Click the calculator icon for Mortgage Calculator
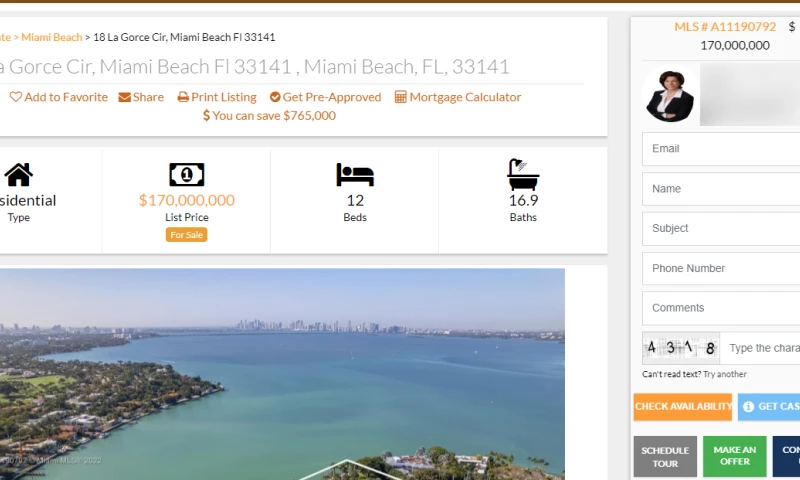This screenshot has height=480, width=800. [x=401, y=97]
